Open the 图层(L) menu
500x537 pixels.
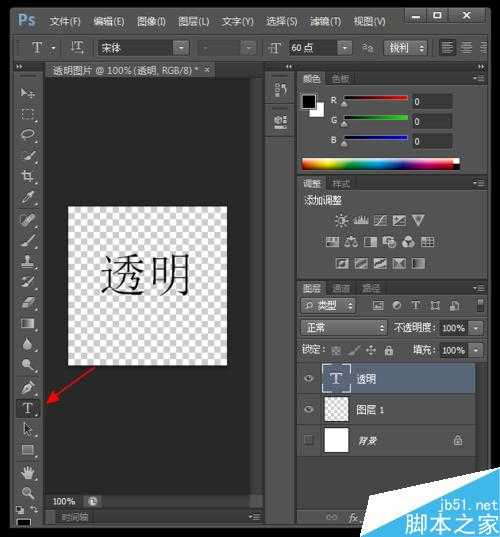tap(193, 22)
